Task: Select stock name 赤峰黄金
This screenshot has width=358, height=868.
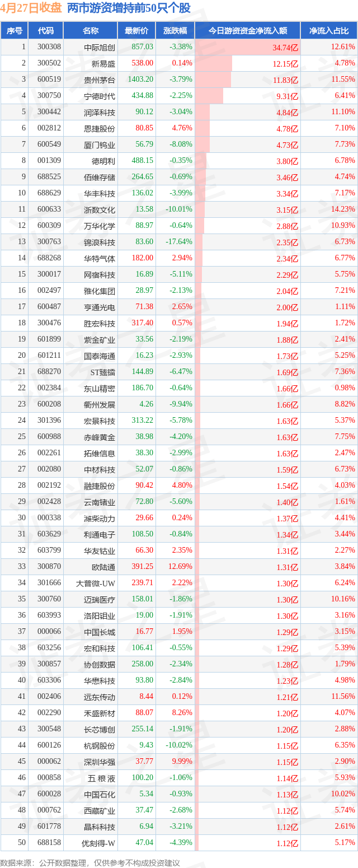Action: pyautogui.click(x=100, y=437)
